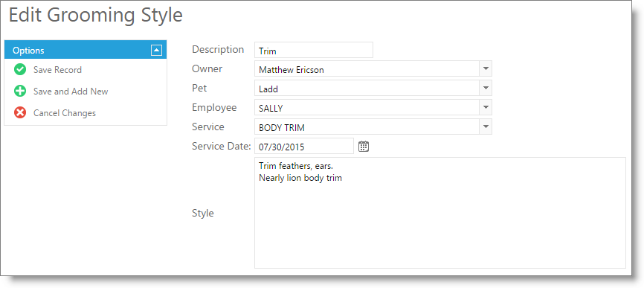Click the Save and Add New link

click(x=71, y=92)
